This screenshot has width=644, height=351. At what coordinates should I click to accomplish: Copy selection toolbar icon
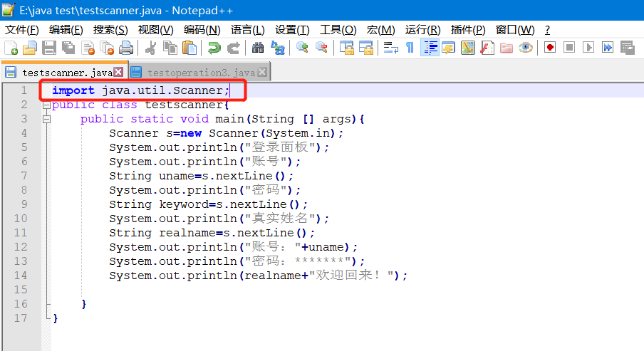coord(170,48)
